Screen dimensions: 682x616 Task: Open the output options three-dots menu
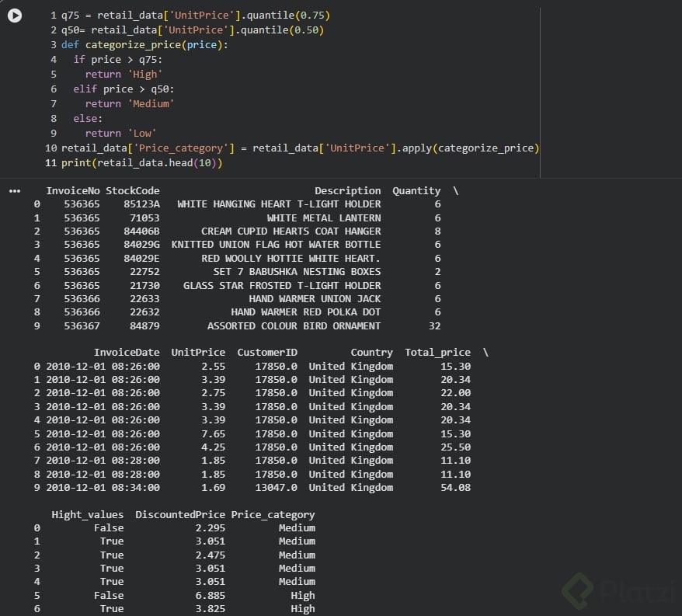(x=15, y=191)
